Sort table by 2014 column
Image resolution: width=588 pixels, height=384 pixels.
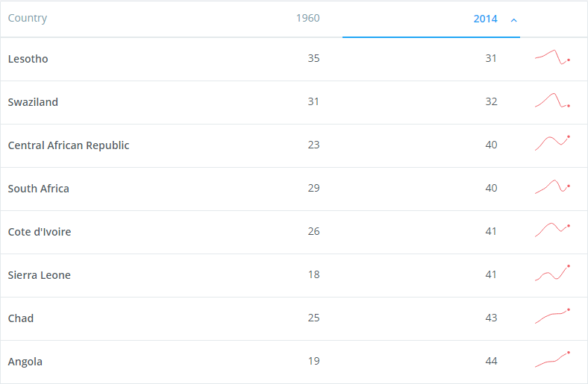(x=485, y=19)
